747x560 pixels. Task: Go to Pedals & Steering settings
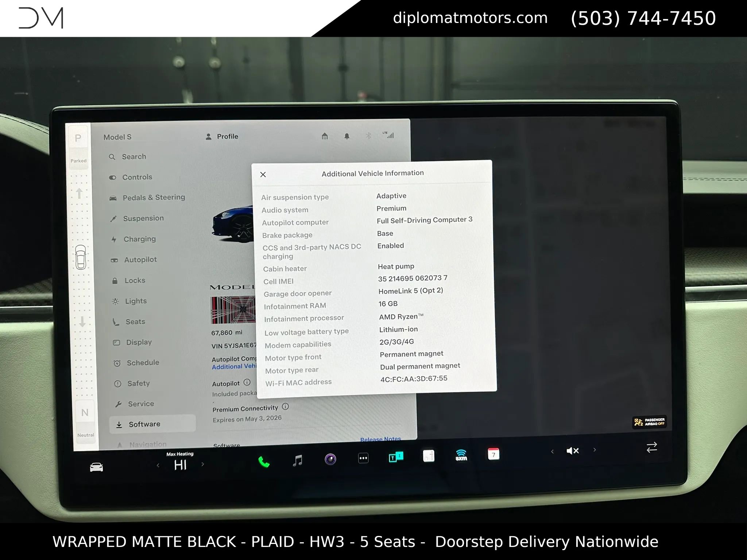point(147,198)
